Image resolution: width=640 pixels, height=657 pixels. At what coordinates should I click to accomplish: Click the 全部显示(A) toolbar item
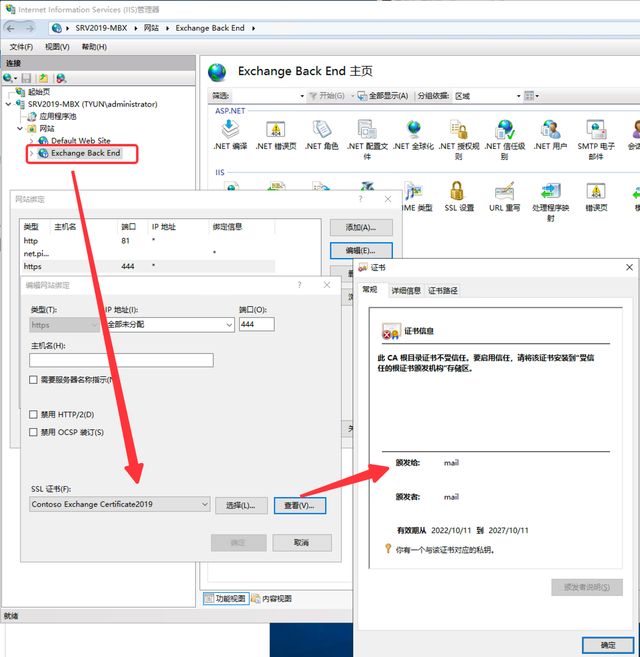click(383, 96)
